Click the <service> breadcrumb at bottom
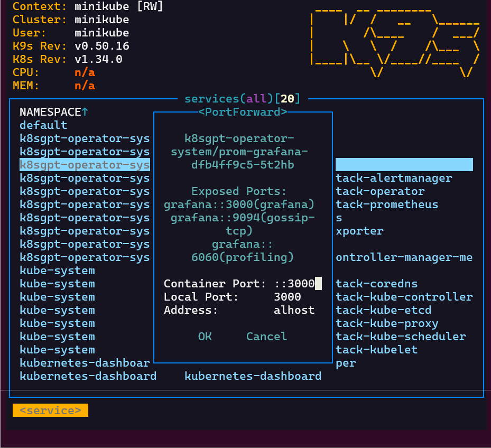491x448 pixels. coord(50,410)
